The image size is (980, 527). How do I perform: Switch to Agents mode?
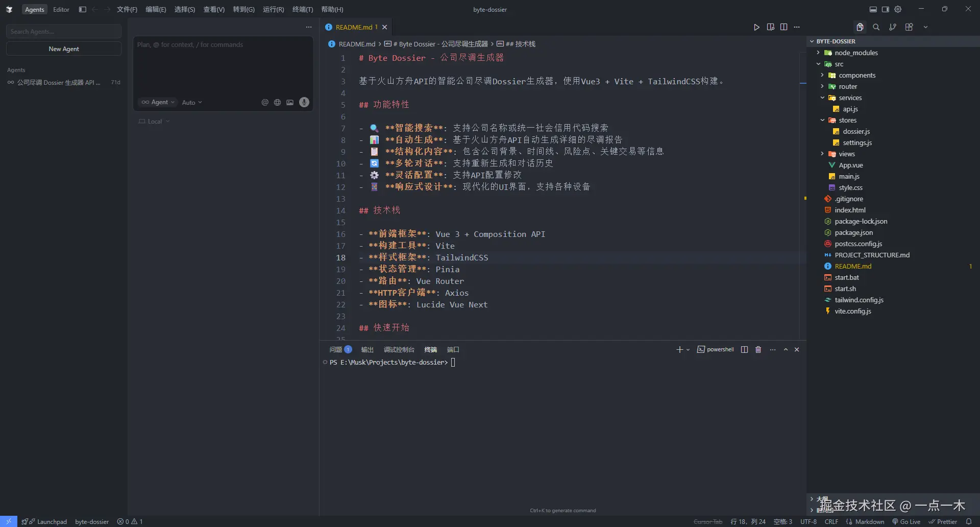[x=35, y=9]
